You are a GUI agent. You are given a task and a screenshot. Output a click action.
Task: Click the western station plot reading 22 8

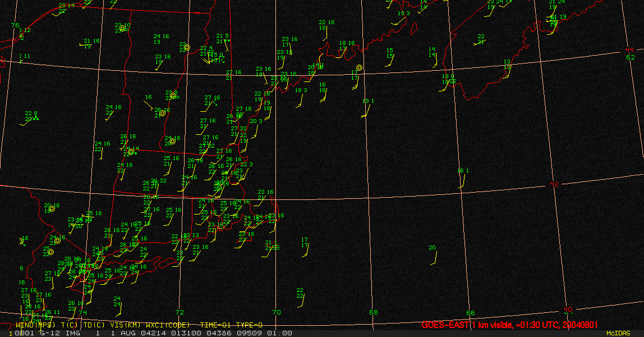(x=30, y=118)
